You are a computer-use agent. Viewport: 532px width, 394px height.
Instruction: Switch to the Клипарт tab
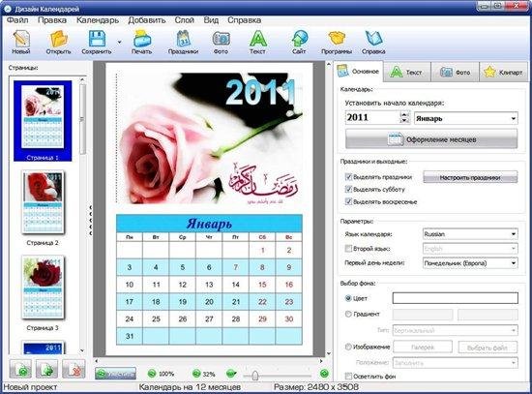click(504, 72)
